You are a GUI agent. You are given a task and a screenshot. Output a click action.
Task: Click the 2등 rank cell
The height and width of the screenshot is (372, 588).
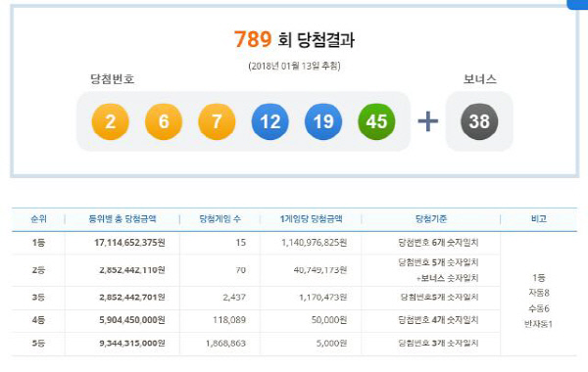(x=38, y=270)
